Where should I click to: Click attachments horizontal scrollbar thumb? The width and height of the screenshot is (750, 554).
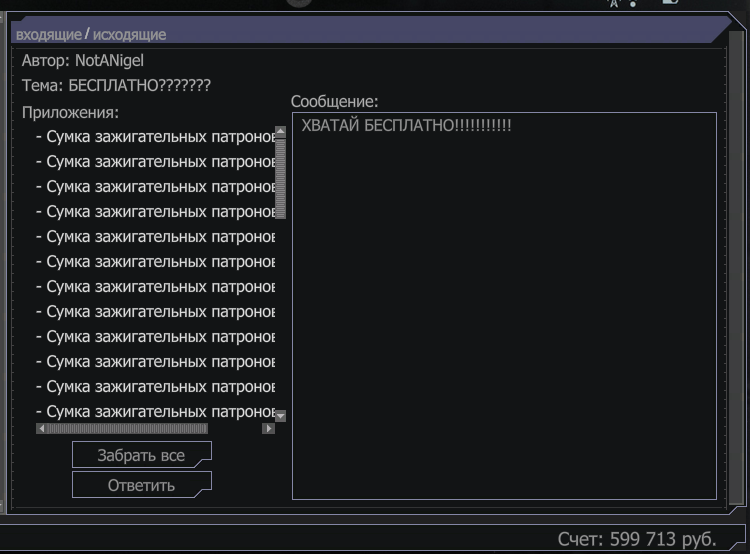127,428
